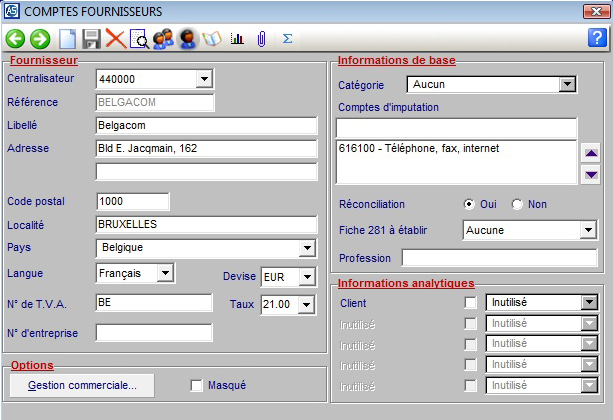Open the open-book ledger icon
This screenshot has width=613, height=420.
click(x=212, y=39)
